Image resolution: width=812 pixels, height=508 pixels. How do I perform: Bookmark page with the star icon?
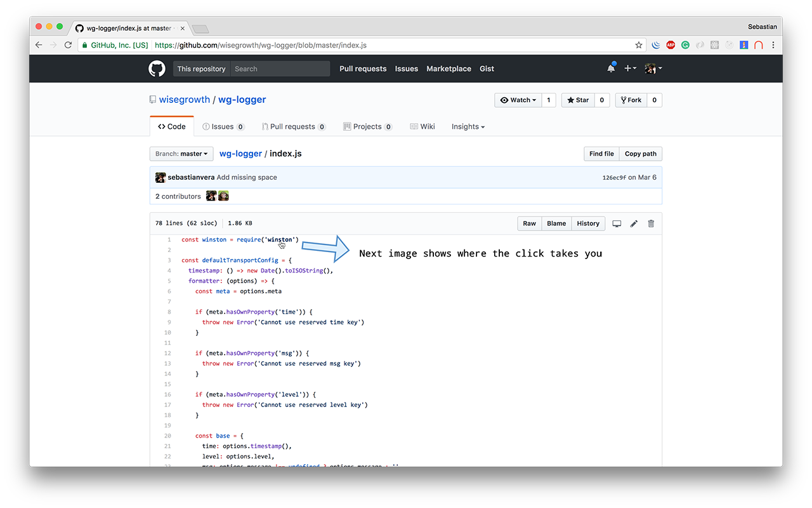coord(639,45)
